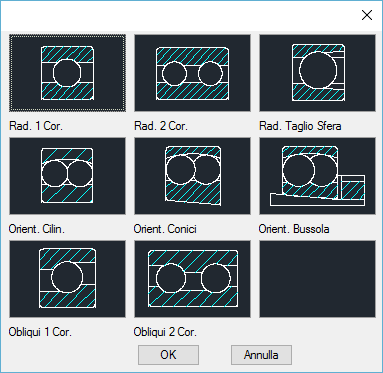This screenshot has height=373, width=383.
Task: Click the "Orient. Cilin." text label
Action: (x=37, y=229)
